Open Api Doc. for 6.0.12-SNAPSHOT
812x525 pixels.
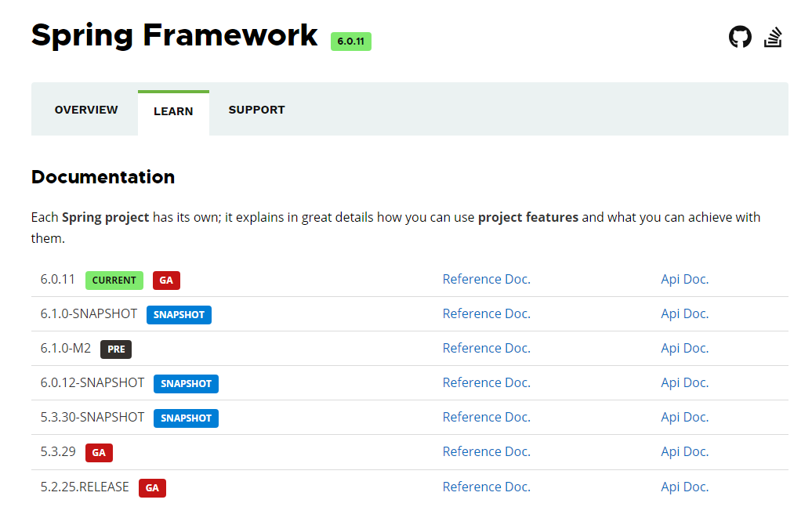coord(684,382)
